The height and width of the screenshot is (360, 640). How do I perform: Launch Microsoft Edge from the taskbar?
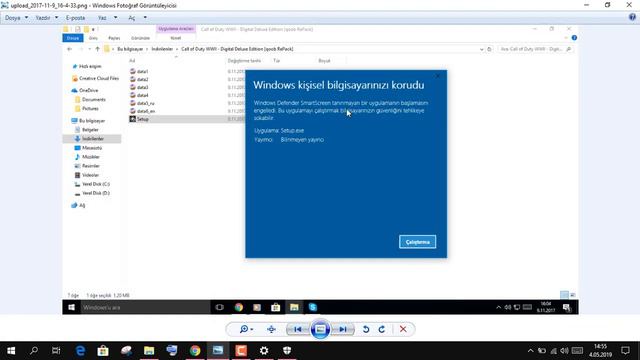[x=80, y=351]
